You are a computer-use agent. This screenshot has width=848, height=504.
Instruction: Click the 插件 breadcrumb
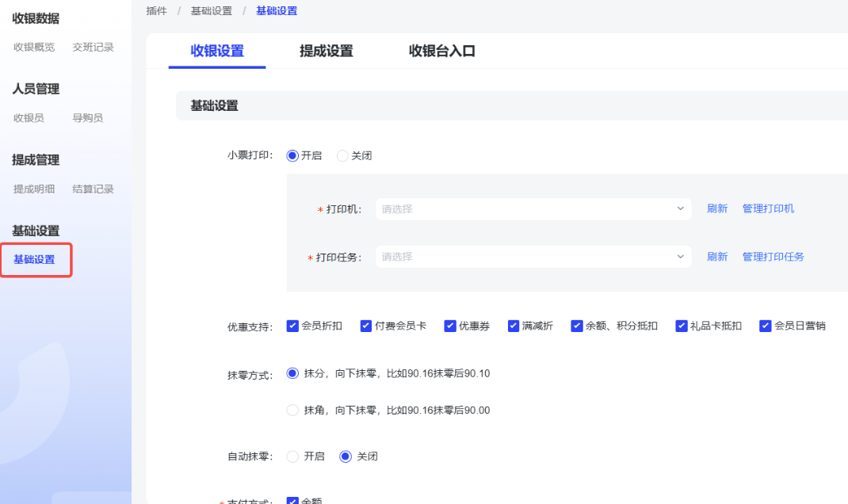[157, 11]
